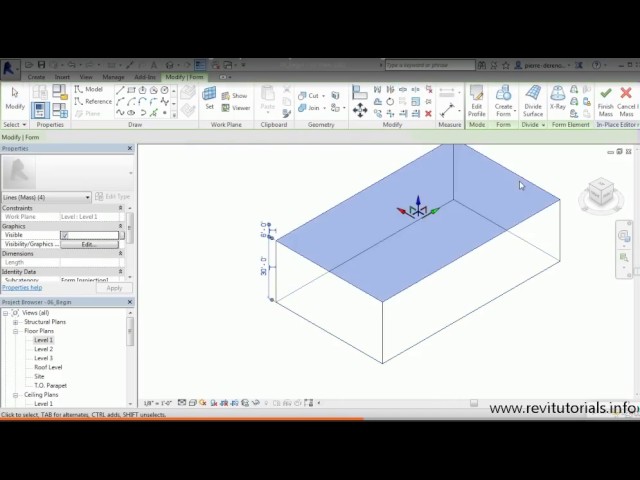Click the Properties palette icon in ribbon

click(x=40, y=110)
